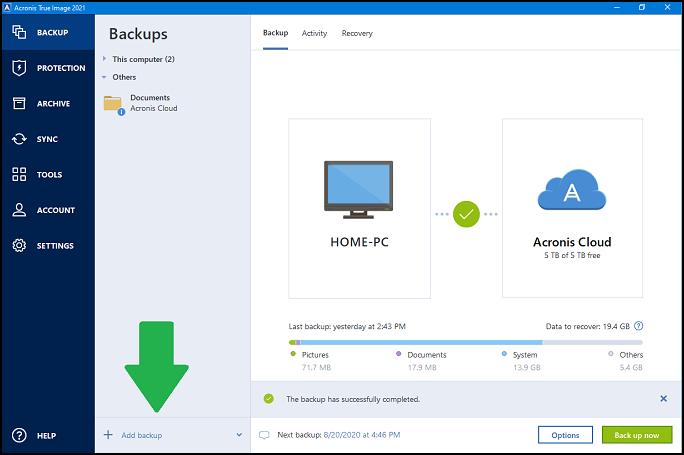Screen dimensions: 684x455
Task: Click the Back up now button
Action: tap(637, 435)
